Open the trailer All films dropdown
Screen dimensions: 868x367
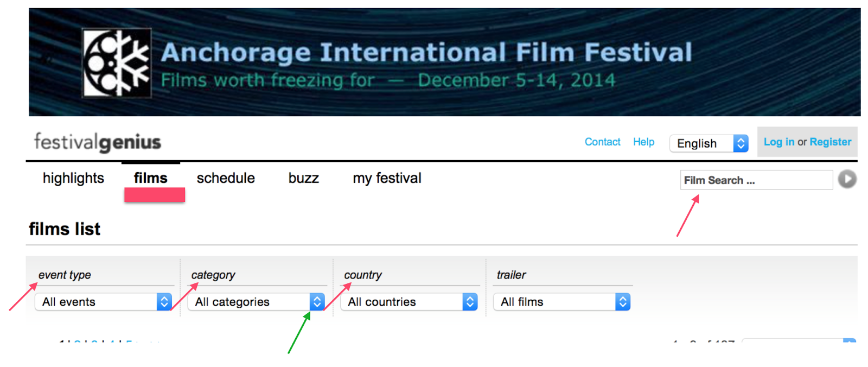click(561, 302)
